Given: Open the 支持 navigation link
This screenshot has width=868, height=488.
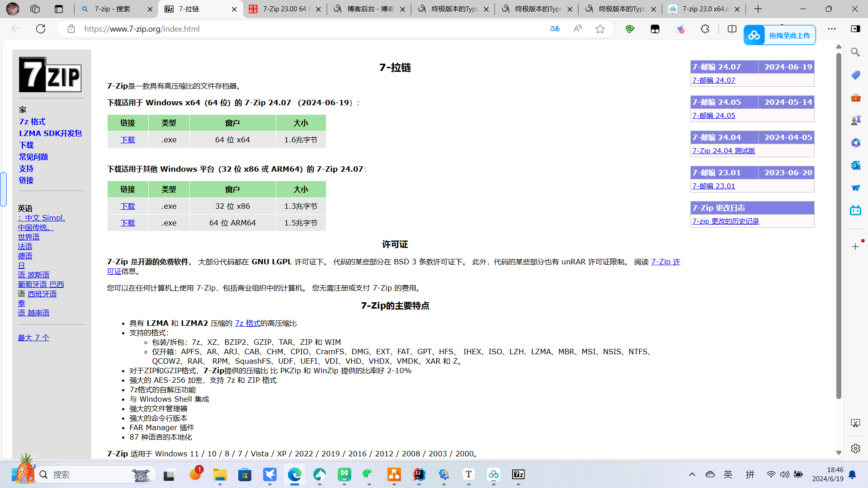Looking at the screenshot, I should coord(26,169).
